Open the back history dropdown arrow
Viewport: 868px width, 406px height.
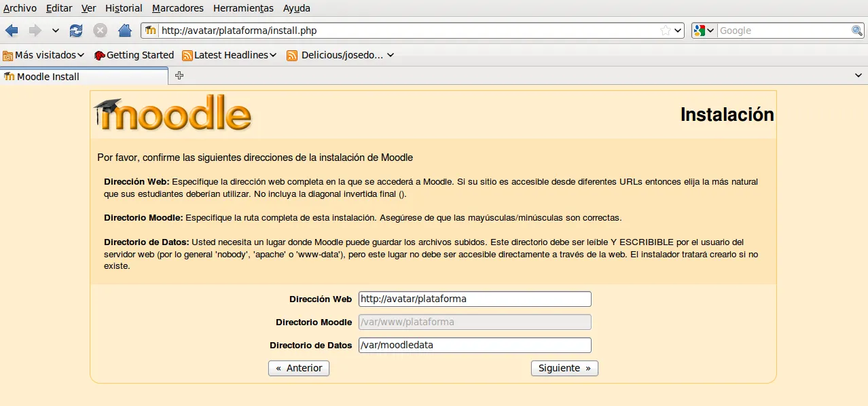point(56,31)
